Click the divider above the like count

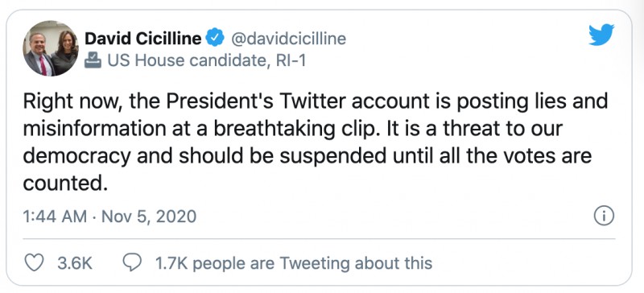319,238
